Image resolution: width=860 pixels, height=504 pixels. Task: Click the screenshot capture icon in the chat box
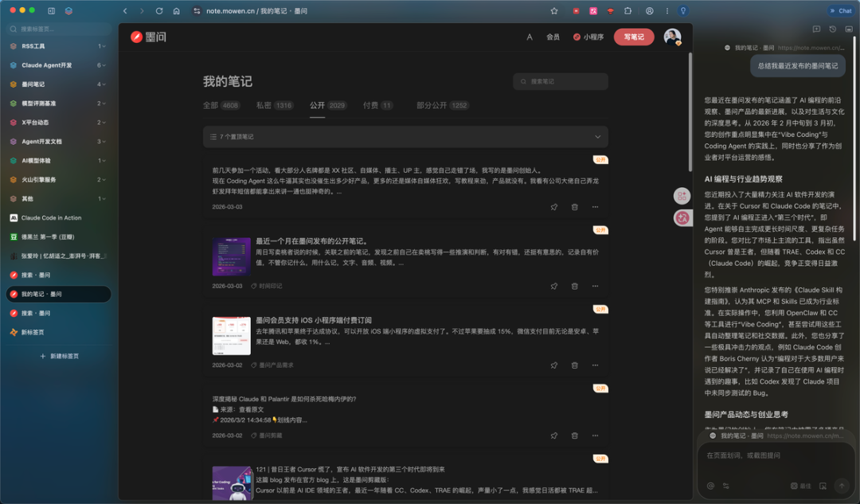click(x=823, y=486)
